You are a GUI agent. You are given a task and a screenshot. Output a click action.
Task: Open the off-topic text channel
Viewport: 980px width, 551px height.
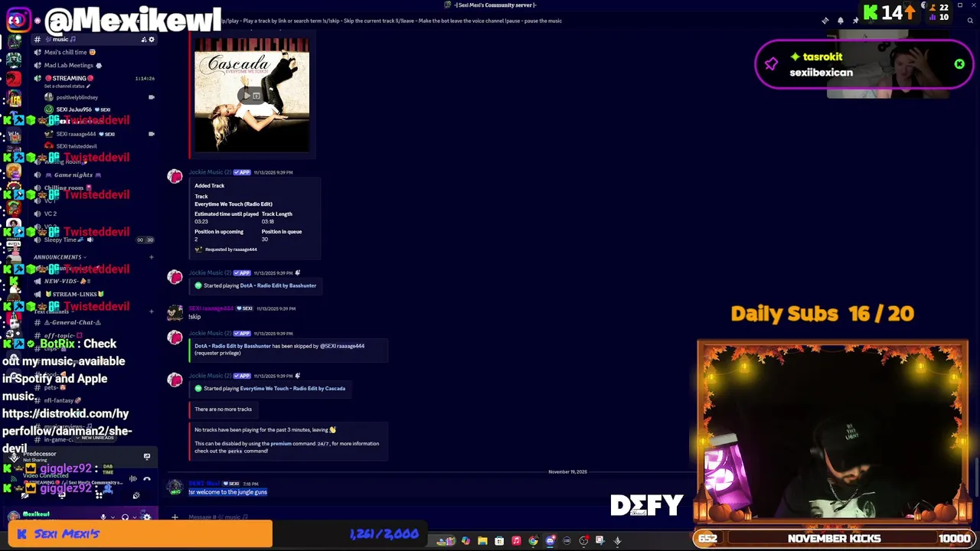[x=93, y=335]
